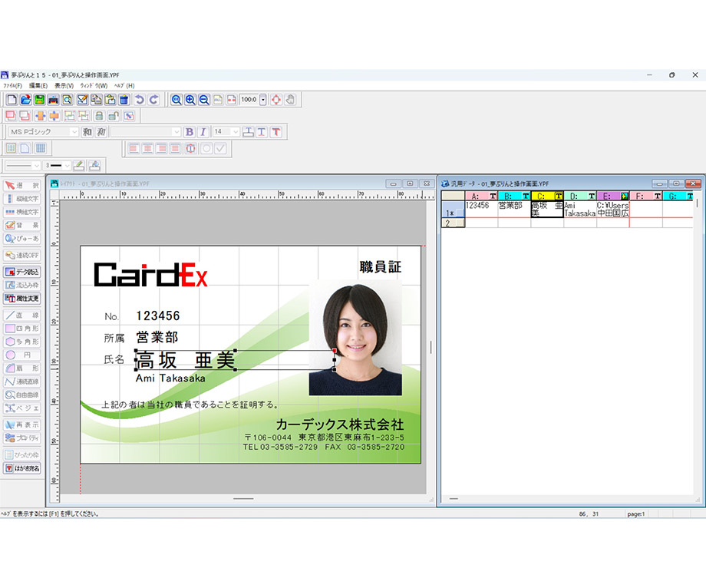Image resolution: width=706 pixels, height=588 pixels.
Task: Click the Print icon in toolbar
Action: pos(53,100)
